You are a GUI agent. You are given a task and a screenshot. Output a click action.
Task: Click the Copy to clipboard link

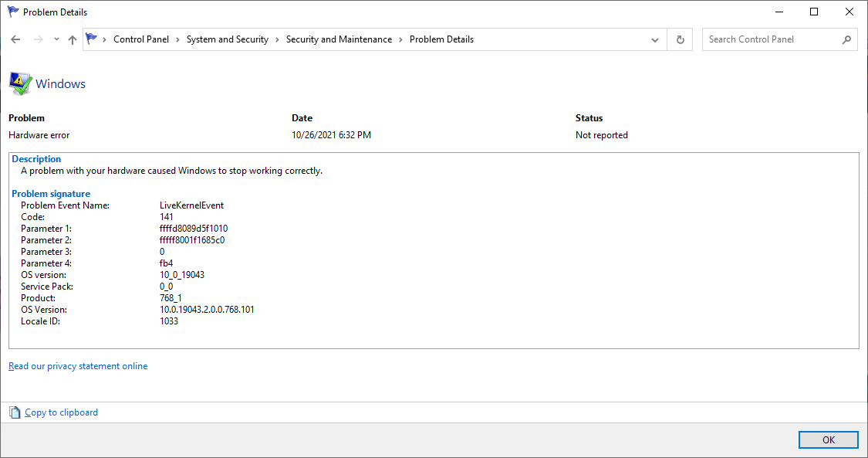(x=61, y=412)
